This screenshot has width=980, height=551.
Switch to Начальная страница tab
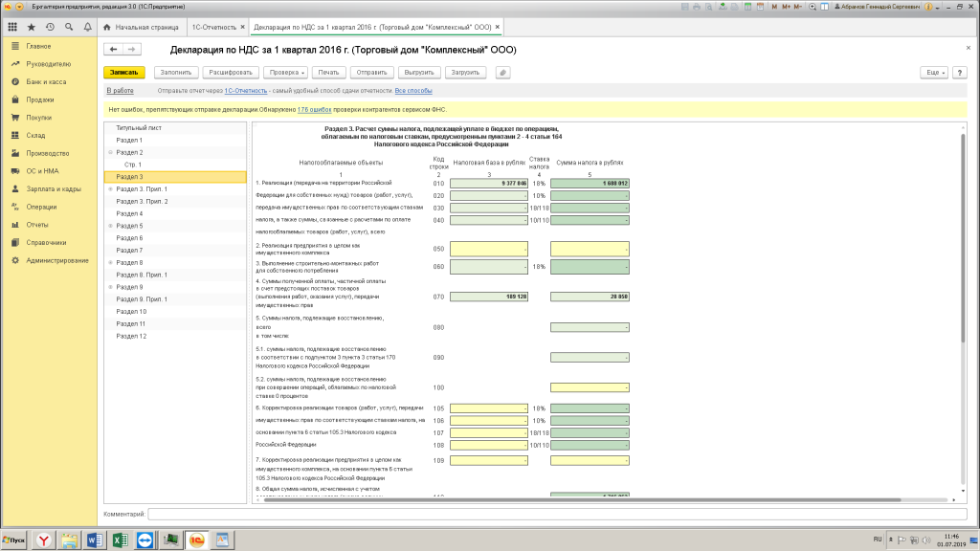click(x=142, y=27)
